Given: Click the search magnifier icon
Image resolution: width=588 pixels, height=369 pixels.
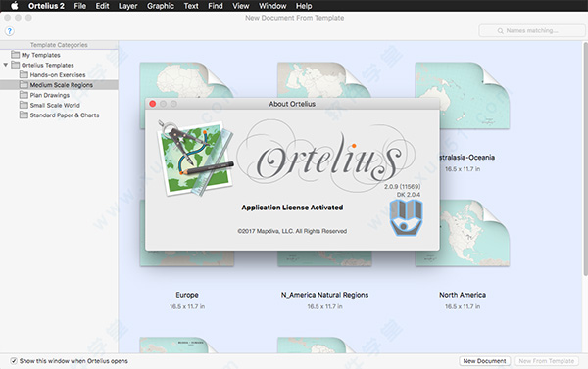Looking at the screenshot, I should tap(500, 30).
